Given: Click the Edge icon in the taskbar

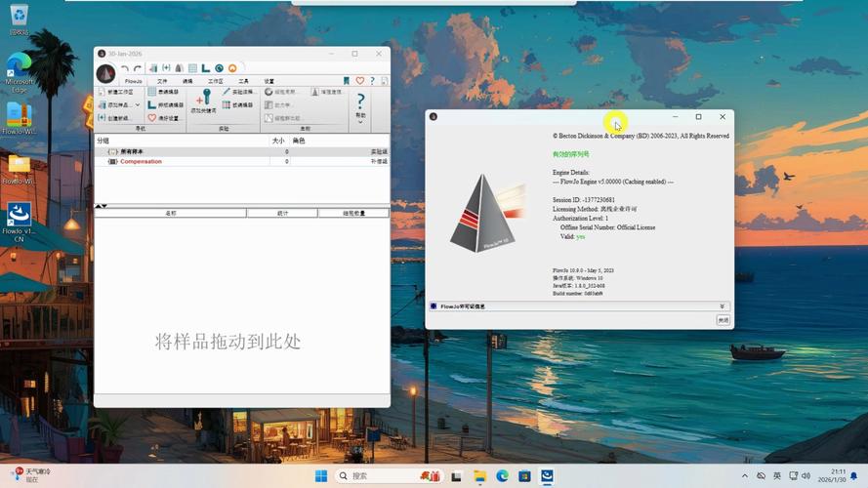Looking at the screenshot, I should pyautogui.click(x=502, y=476).
